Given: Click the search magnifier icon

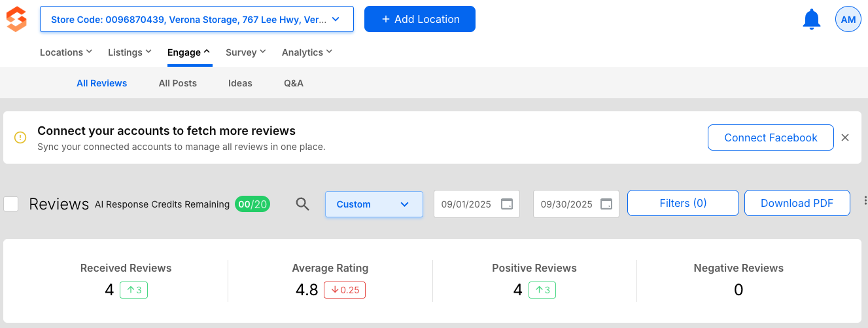Looking at the screenshot, I should coord(302,204).
